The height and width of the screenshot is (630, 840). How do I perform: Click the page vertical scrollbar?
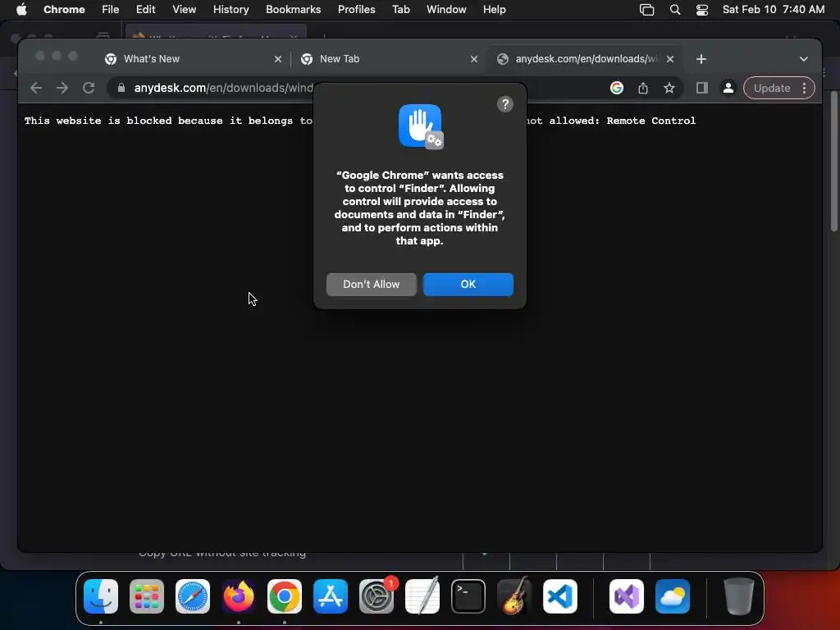point(834,161)
